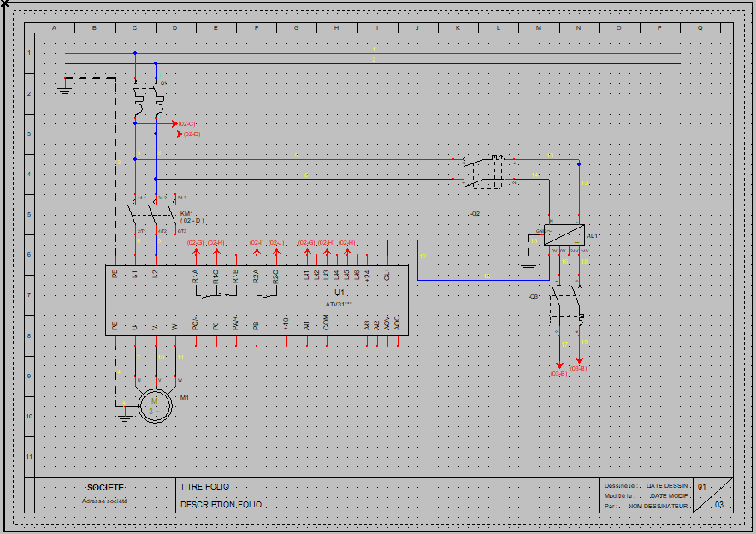This screenshot has width=756, height=534.
Task: Click the TITRE FOLIO title block field
Action: click(204, 486)
